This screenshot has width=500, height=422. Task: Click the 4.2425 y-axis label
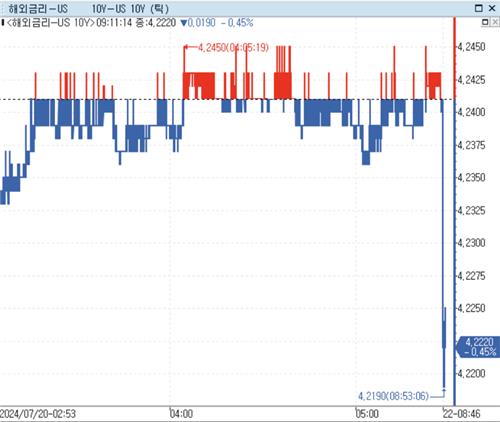(471, 80)
